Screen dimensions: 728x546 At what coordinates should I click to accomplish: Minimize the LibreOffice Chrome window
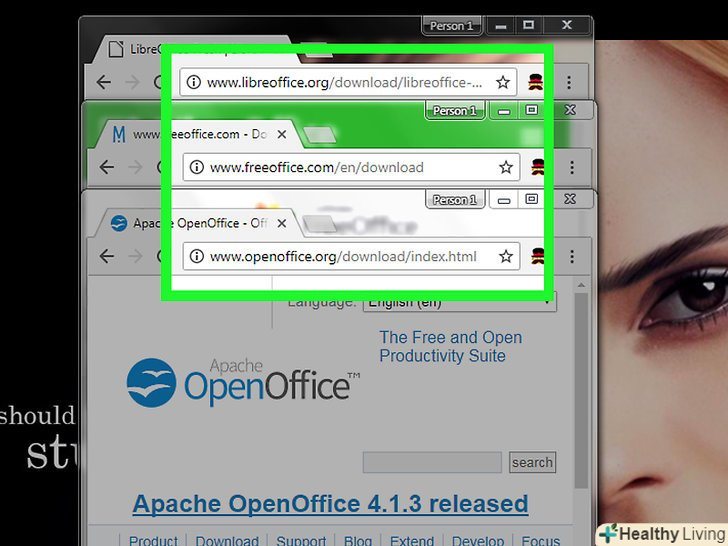[500, 26]
